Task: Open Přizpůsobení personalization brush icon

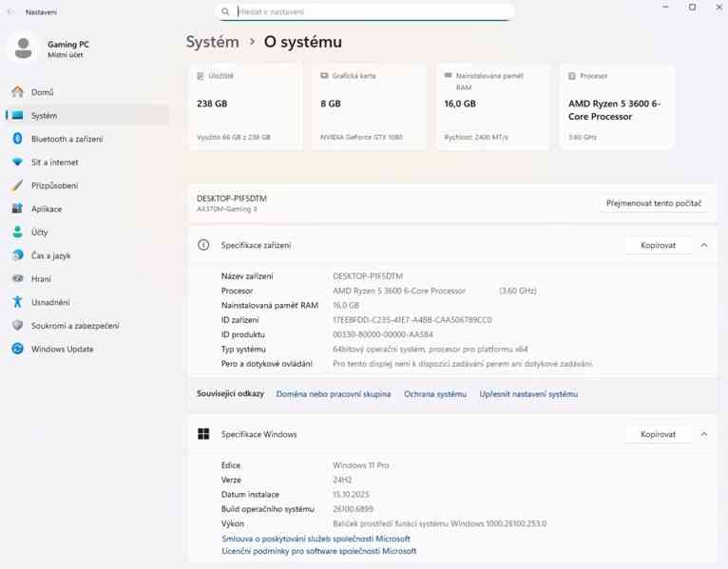Action: pyautogui.click(x=17, y=185)
